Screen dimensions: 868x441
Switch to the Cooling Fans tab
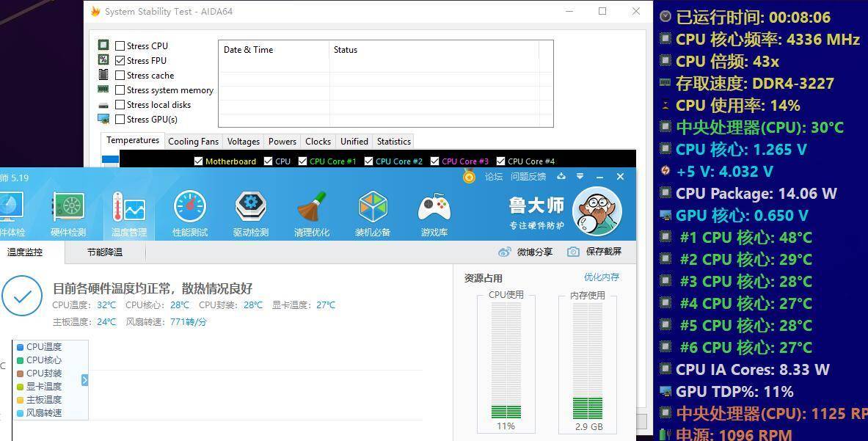point(193,141)
